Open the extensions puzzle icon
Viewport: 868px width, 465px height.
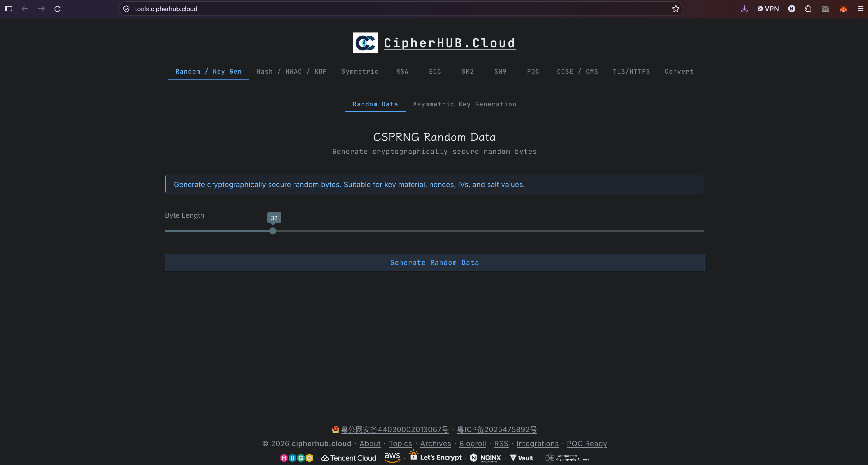pos(808,9)
